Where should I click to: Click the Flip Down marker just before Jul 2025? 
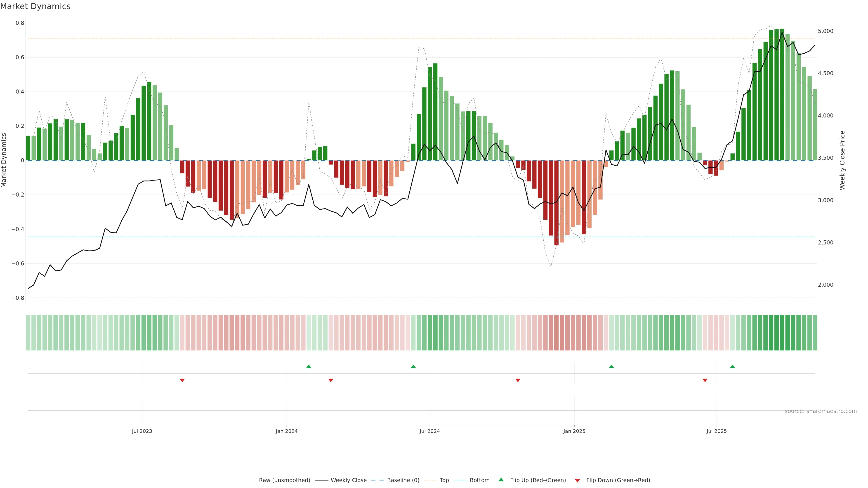click(x=705, y=380)
